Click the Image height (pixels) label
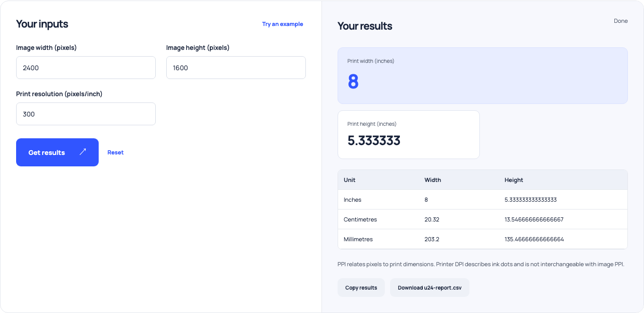The height and width of the screenshot is (313, 644). [198, 48]
